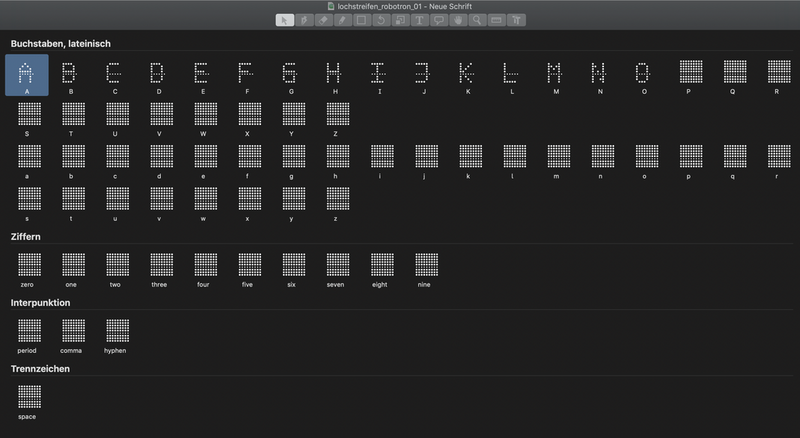Viewport: 800px width, 438px height.
Task: Select the arrow Select tool
Action: coord(285,20)
